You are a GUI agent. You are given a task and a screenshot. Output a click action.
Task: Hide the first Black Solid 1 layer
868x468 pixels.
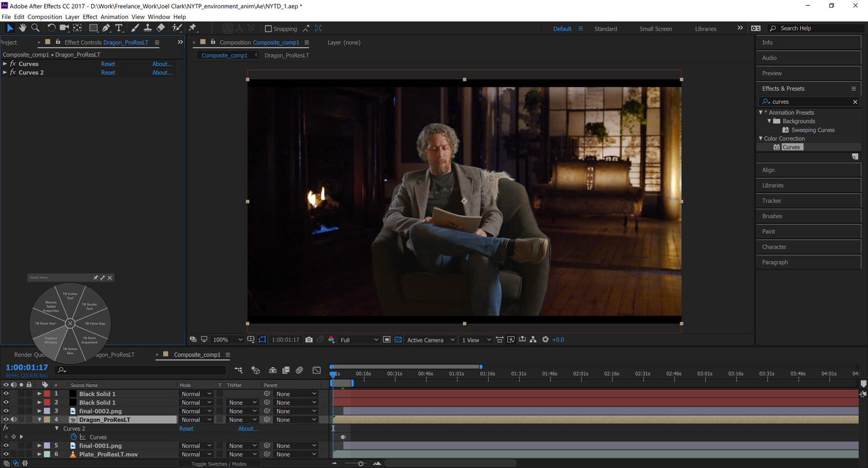coord(6,394)
